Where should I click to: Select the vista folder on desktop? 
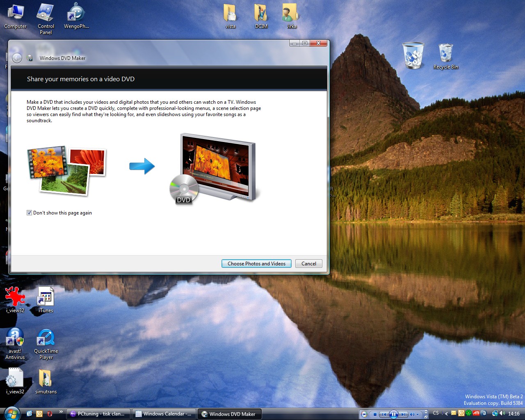coord(231,16)
